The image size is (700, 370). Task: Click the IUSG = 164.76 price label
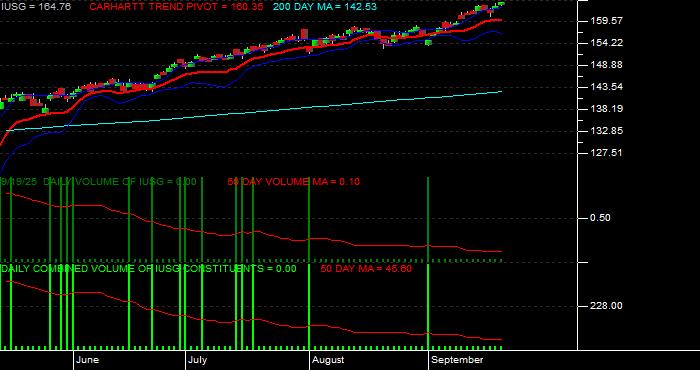tap(35, 7)
